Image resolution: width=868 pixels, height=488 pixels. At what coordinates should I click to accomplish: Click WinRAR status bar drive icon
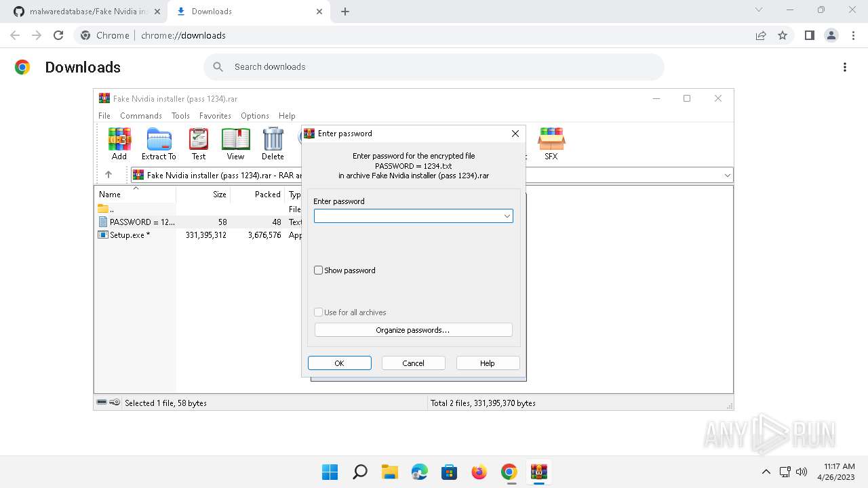pyautogui.click(x=102, y=403)
